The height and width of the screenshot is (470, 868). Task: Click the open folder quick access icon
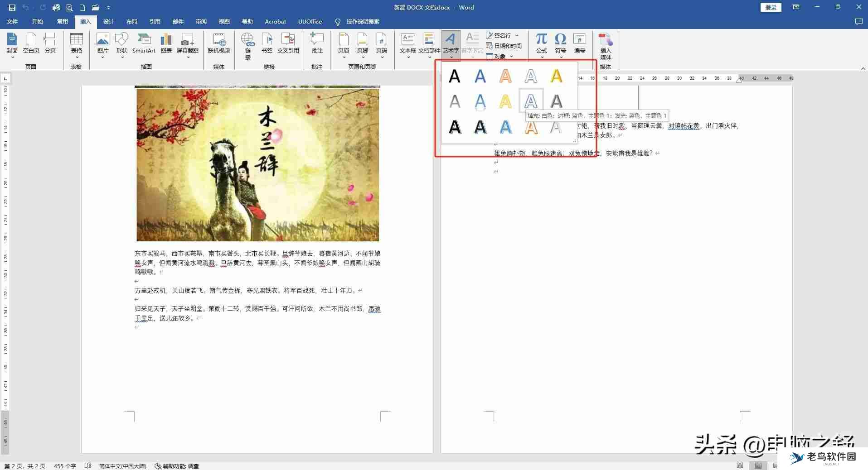point(95,8)
